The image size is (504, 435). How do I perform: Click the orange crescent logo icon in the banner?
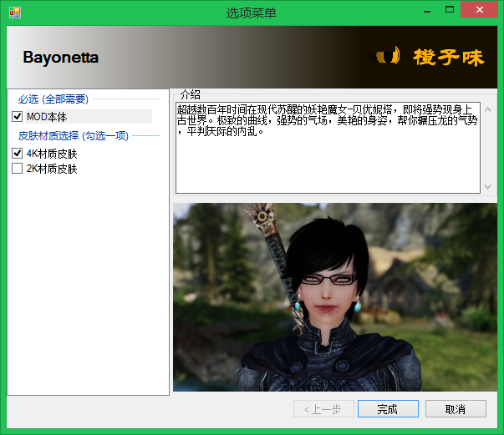point(389,56)
